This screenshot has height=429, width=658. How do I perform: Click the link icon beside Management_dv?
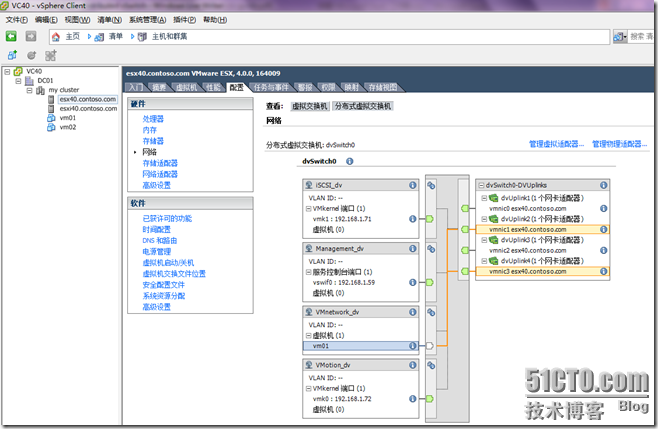click(431, 249)
